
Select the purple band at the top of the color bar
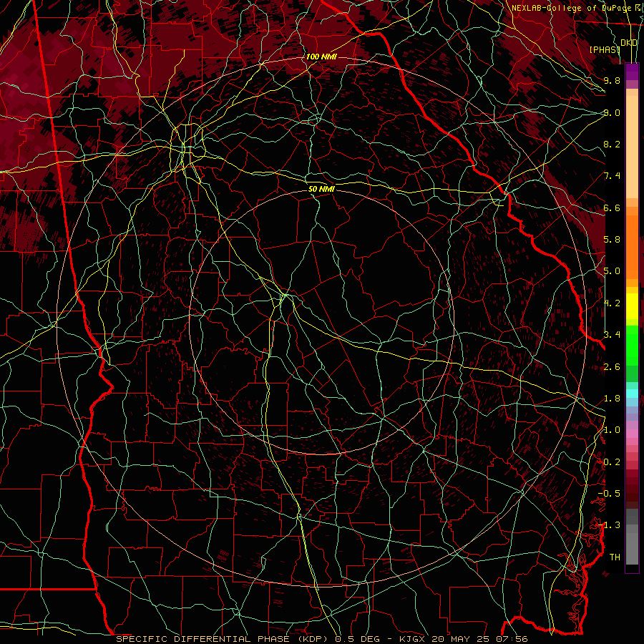(x=632, y=72)
